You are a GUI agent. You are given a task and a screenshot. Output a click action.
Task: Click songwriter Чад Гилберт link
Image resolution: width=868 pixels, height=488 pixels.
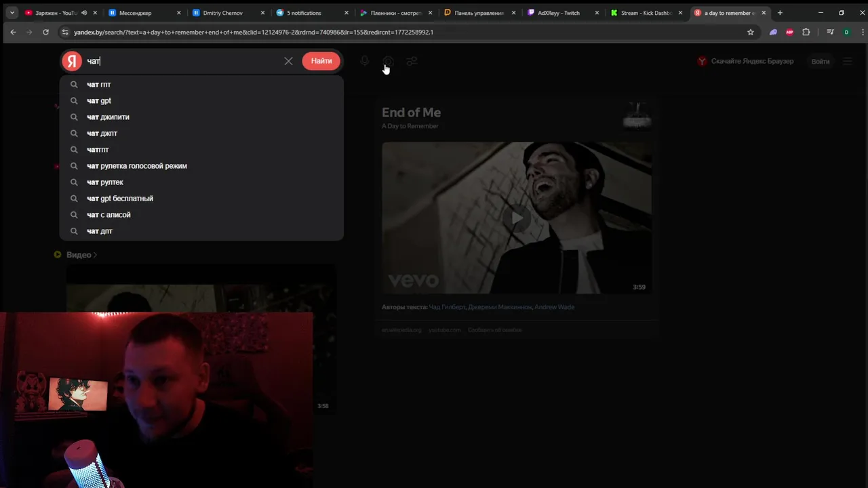coord(448,307)
